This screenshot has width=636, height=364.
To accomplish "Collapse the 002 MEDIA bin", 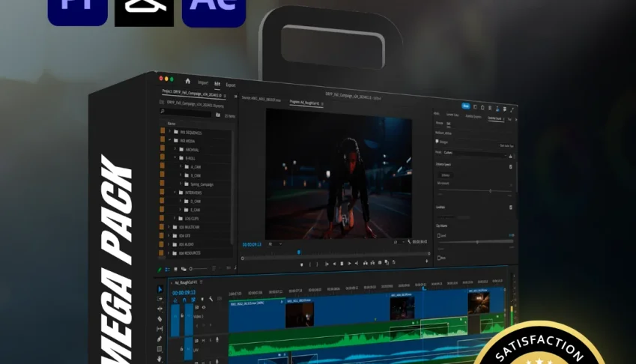I will pyautogui.click(x=169, y=140).
